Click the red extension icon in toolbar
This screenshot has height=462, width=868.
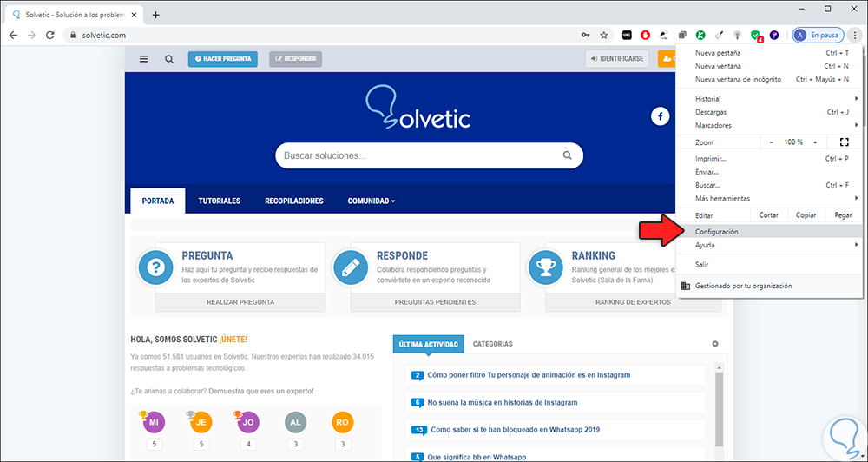[646, 35]
